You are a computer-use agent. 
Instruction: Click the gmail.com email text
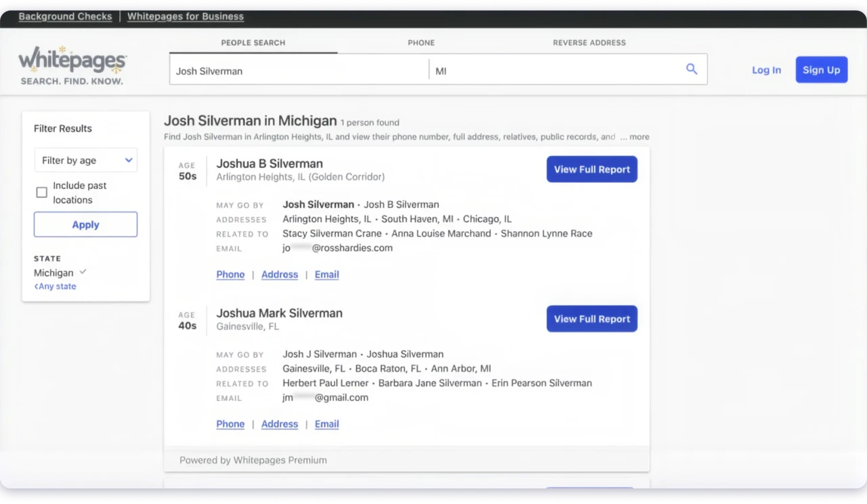325,398
